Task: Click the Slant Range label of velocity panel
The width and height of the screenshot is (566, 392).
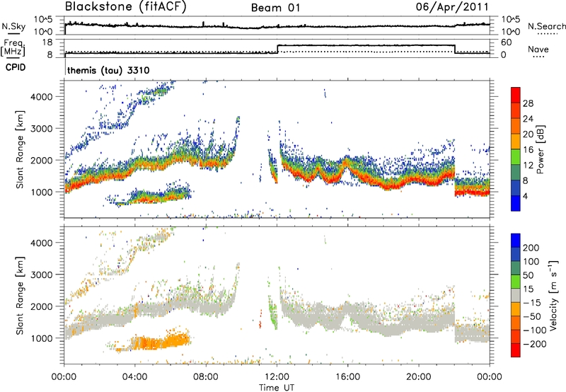Action: tap(20, 295)
